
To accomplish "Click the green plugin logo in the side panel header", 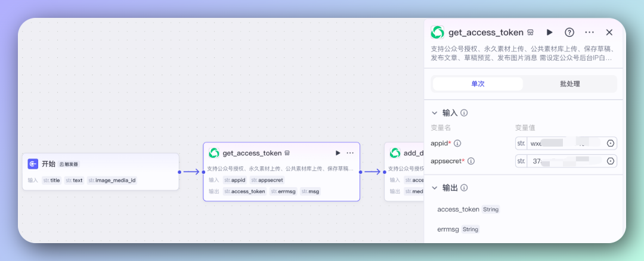I will point(438,32).
